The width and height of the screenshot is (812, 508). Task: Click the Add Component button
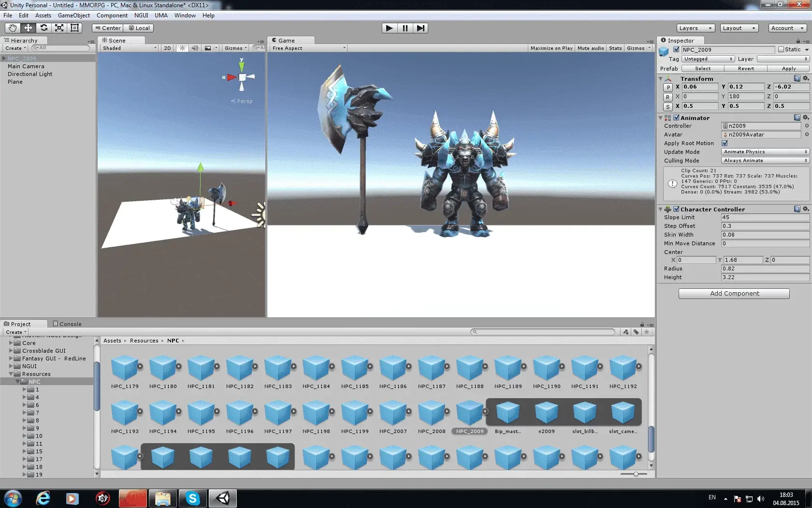pyautogui.click(x=734, y=294)
